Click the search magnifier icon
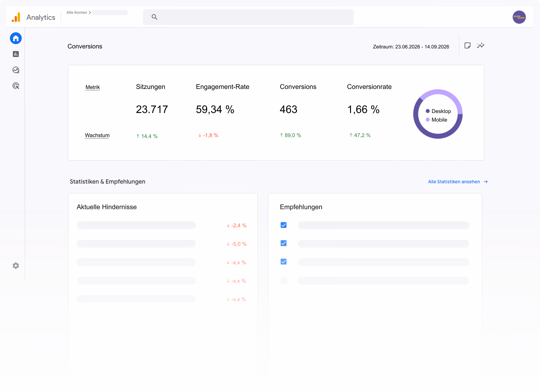The width and height of the screenshot is (540, 392). pyautogui.click(x=154, y=17)
